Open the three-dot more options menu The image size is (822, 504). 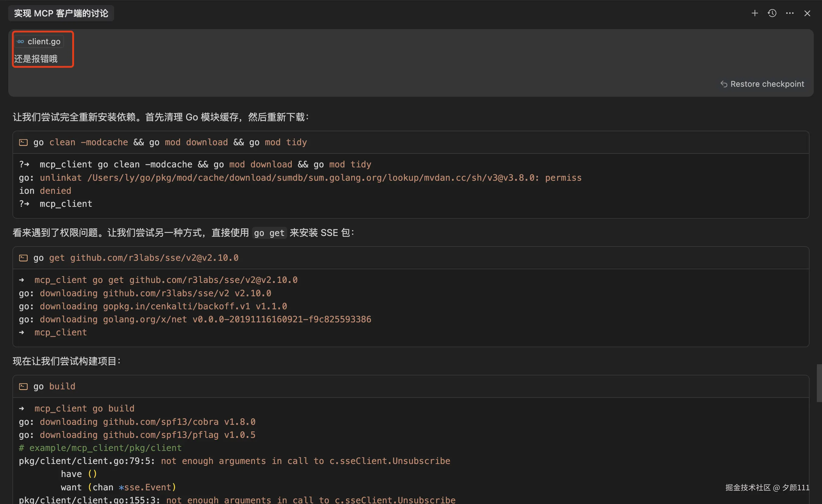point(790,13)
